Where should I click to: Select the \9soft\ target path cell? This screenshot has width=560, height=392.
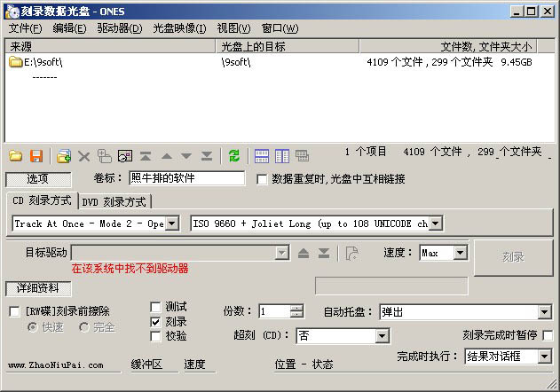[x=236, y=62]
